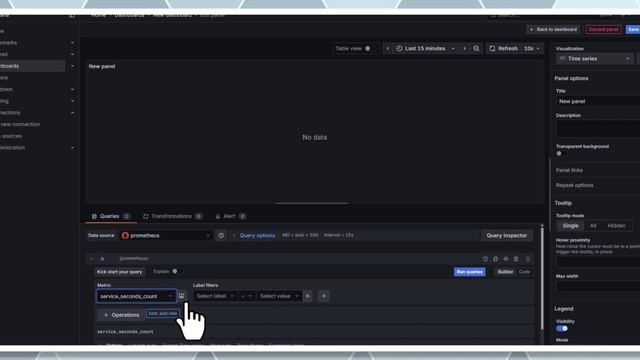Enable the Explain switch

click(176, 271)
